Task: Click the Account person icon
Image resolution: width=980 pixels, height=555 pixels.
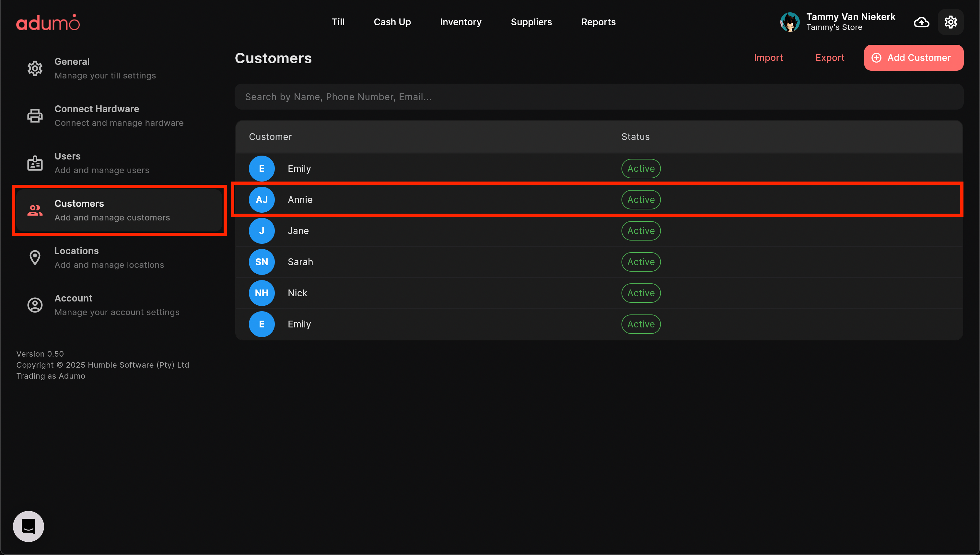Action: point(35,305)
